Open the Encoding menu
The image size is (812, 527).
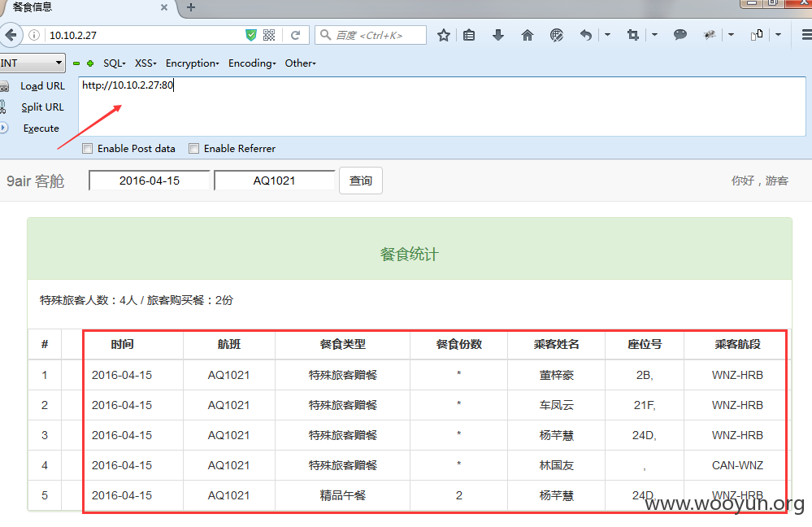tap(252, 63)
